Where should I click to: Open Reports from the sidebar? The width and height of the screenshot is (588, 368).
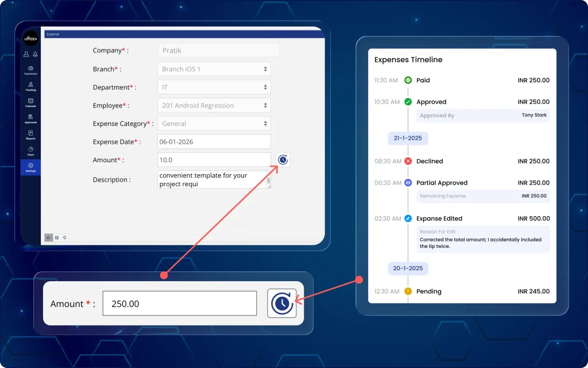tap(31, 135)
